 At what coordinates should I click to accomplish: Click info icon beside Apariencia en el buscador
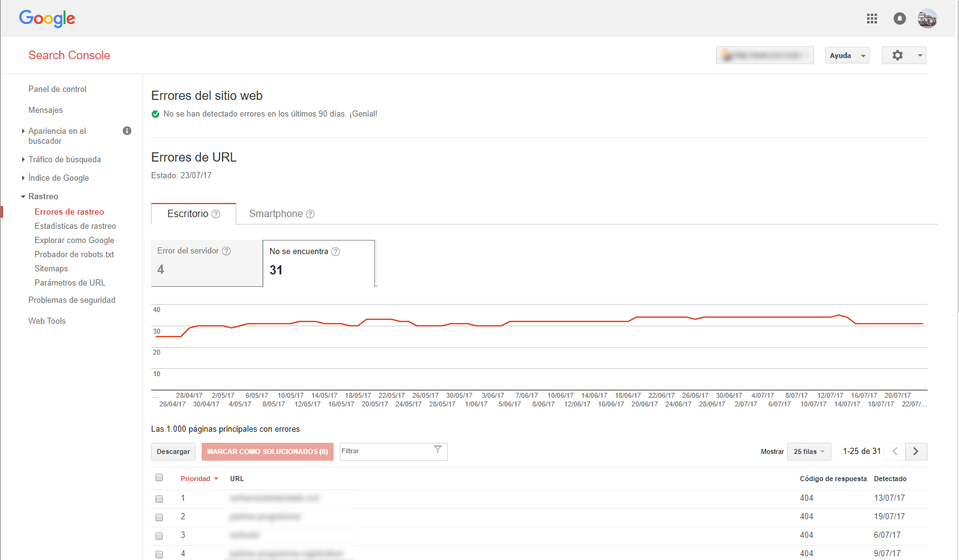(127, 131)
